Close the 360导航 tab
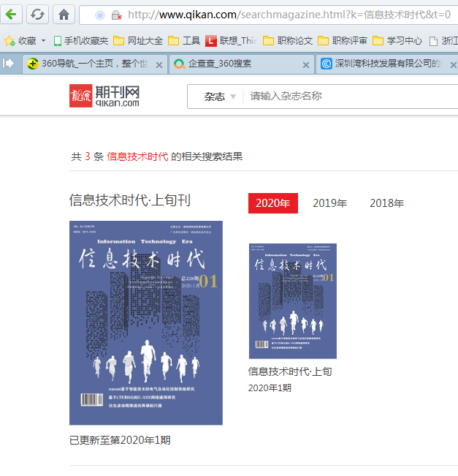 coord(159,65)
